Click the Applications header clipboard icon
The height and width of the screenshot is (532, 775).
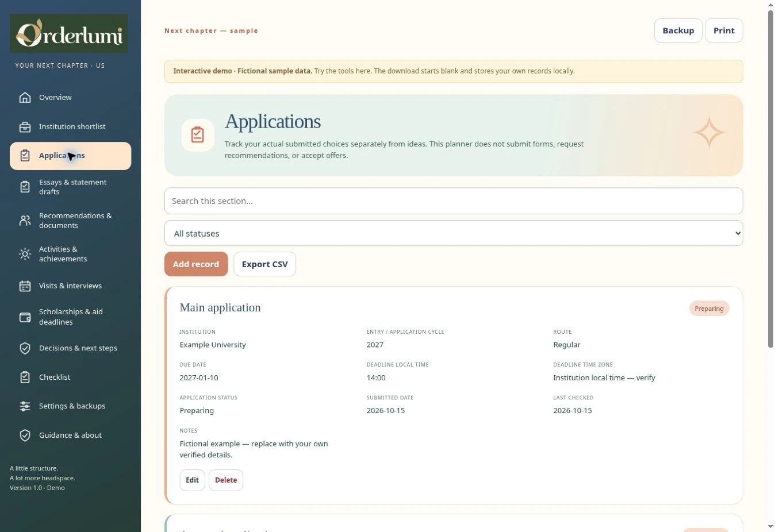(x=198, y=135)
